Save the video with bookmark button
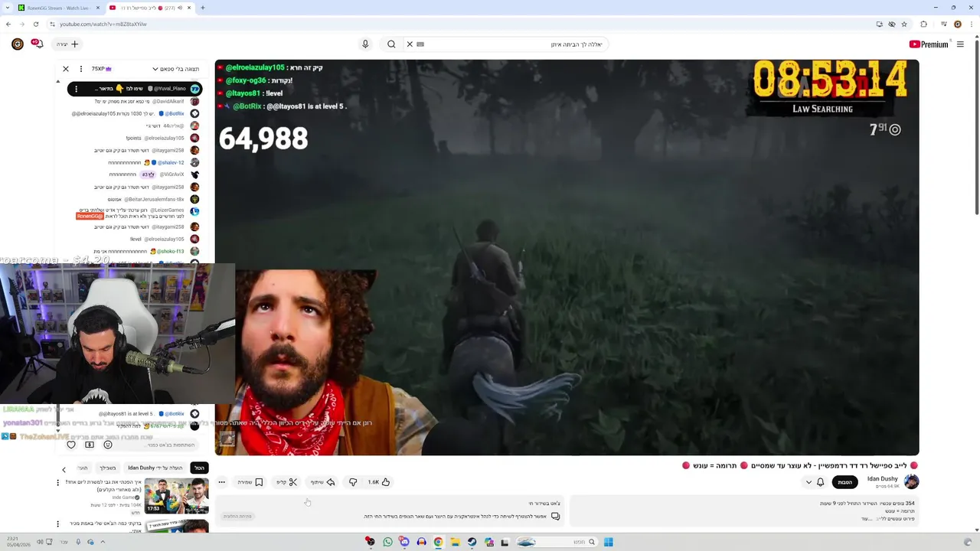 coord(250,482)
